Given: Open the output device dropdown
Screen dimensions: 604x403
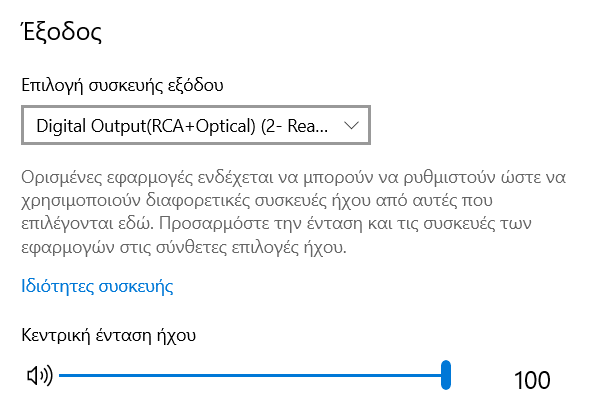Looking at the screenshot, I should (x=195, y=127).
